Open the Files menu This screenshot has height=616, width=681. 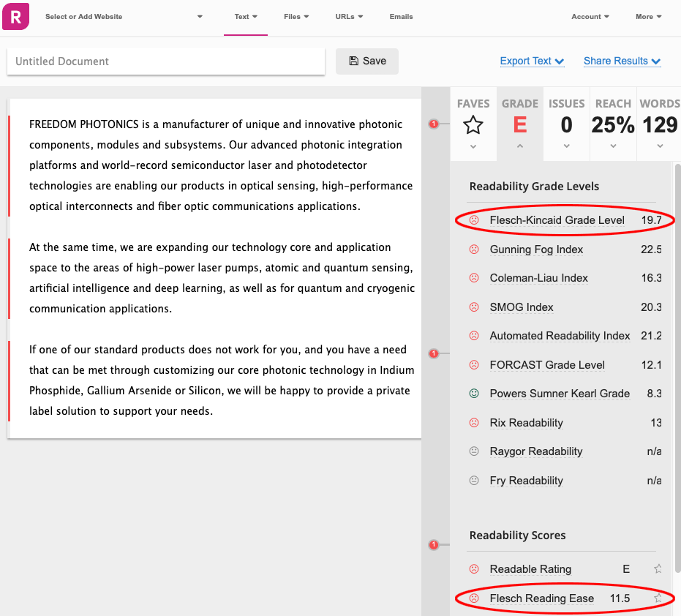(296, 17)
